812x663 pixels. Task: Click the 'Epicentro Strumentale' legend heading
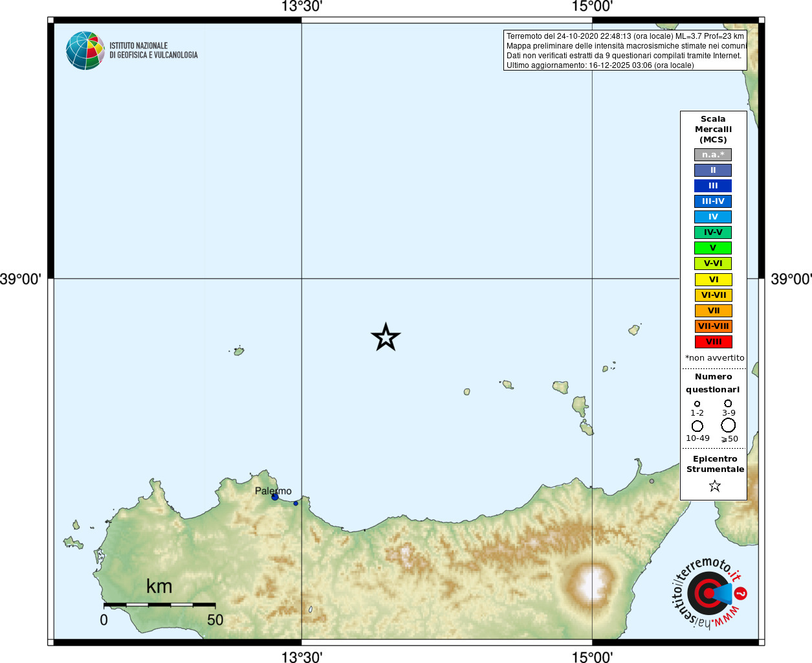(715, 464)
